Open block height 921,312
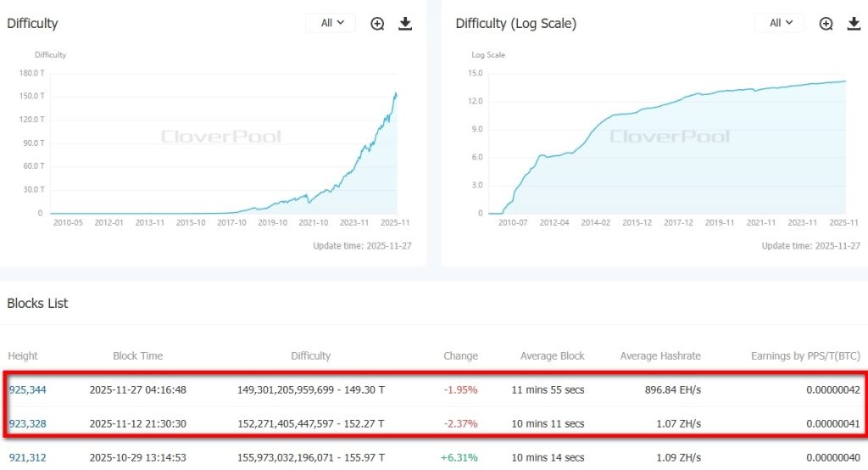This screenshot has width=868, height=470. click(x=27, y=457)
